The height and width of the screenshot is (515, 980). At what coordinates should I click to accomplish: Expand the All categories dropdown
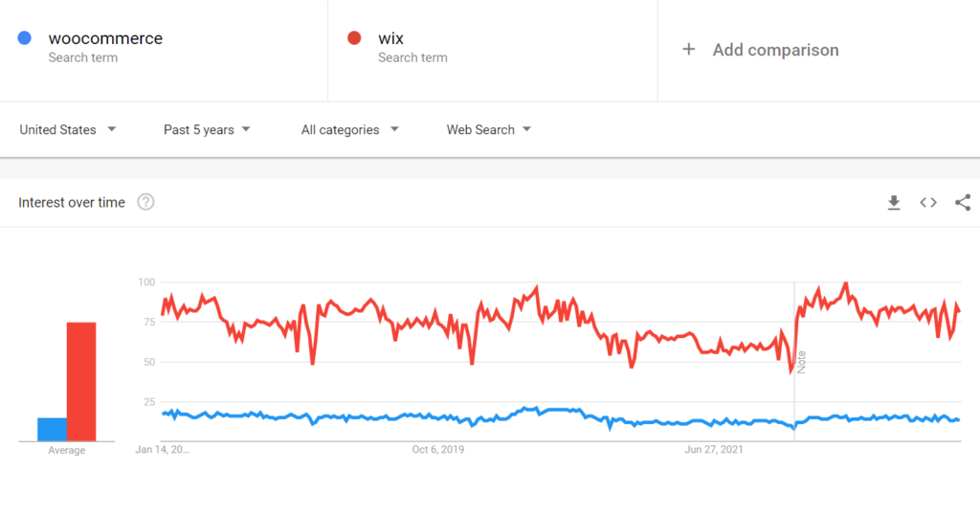[x=350, y=129]
